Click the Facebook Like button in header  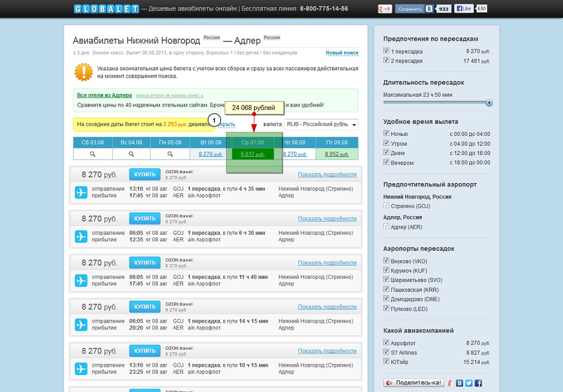[464, 9]
